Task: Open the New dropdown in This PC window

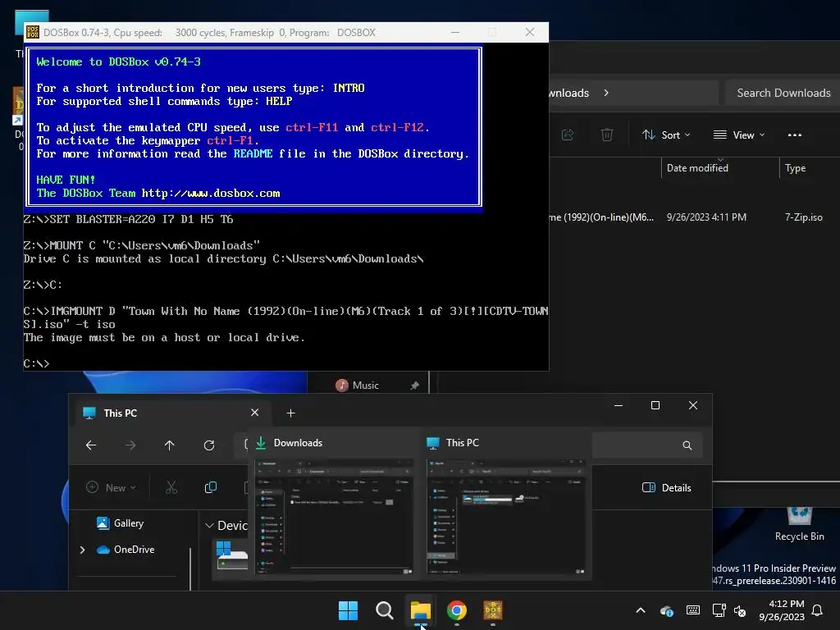Action: [x=112, y=487]
